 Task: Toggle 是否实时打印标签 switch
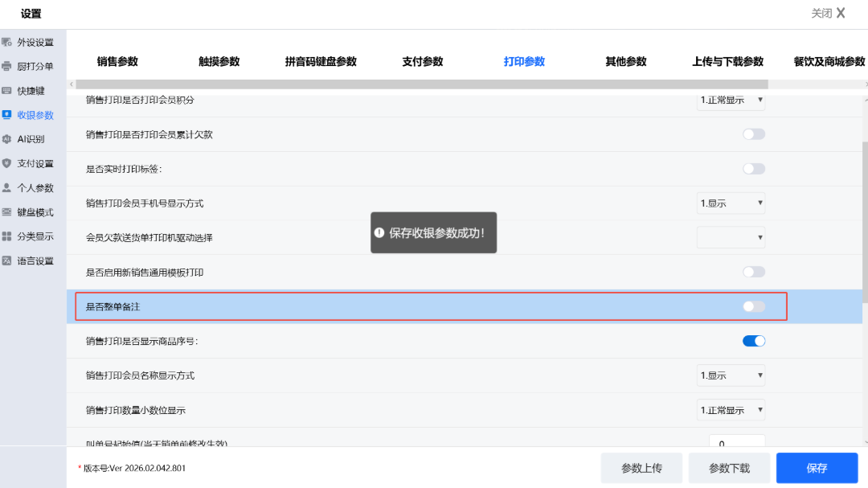coord(753,169)
